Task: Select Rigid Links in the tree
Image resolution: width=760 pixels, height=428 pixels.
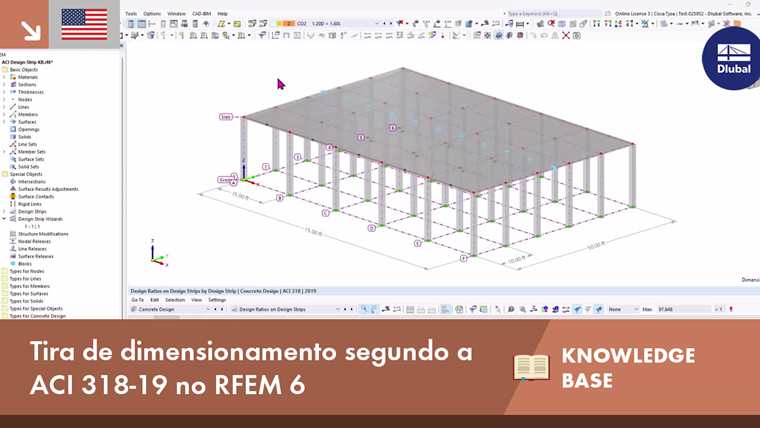Action: [30, 204]
